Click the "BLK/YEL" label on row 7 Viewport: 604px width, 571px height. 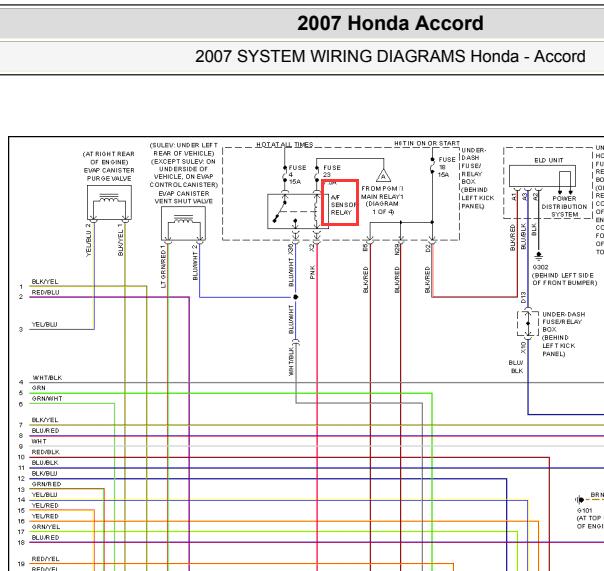click(x=45, y=420)
